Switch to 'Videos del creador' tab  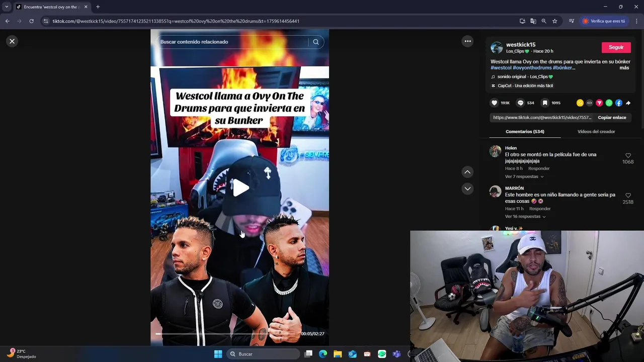pos(596,132)
